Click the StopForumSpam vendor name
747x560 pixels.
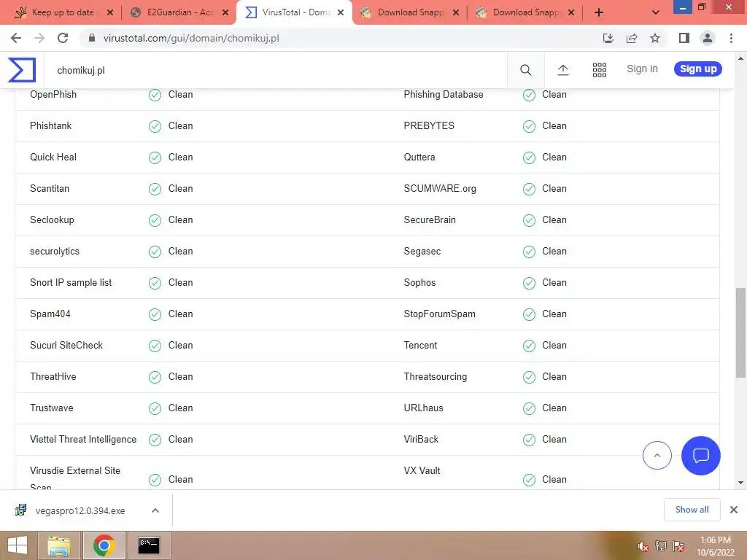point(439,314)
